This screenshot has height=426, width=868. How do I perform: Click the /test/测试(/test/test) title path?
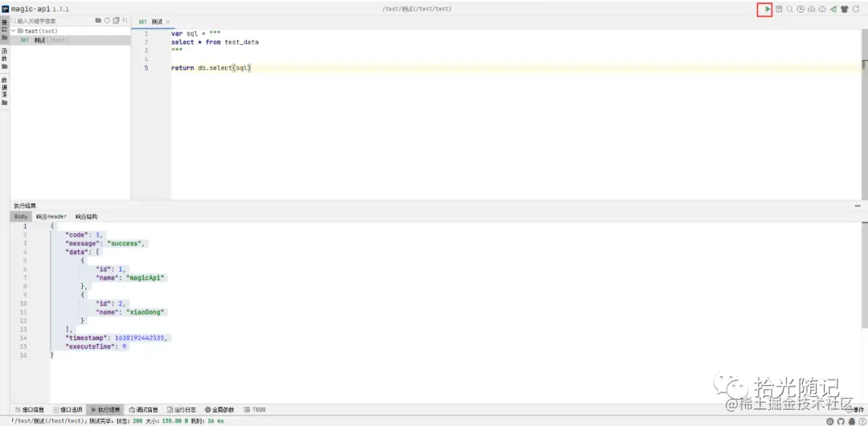(x=417, y=10)
